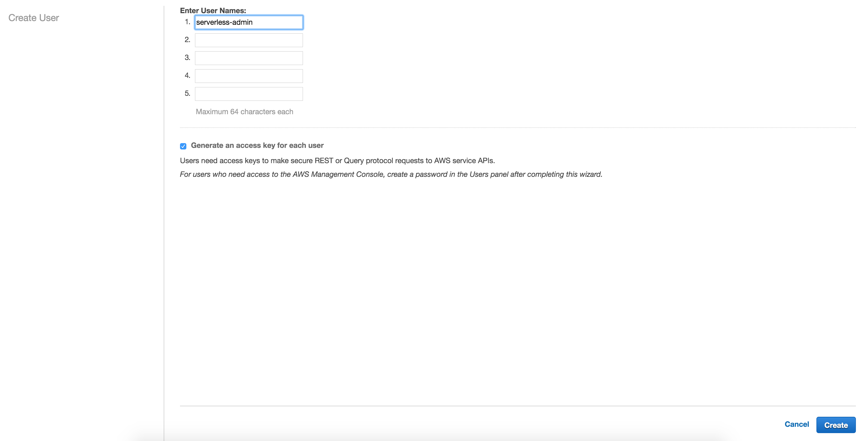Viewport: 868px width, 441px height.
Task: Click the row number '5.' label
Action: [x=187, y=93]
